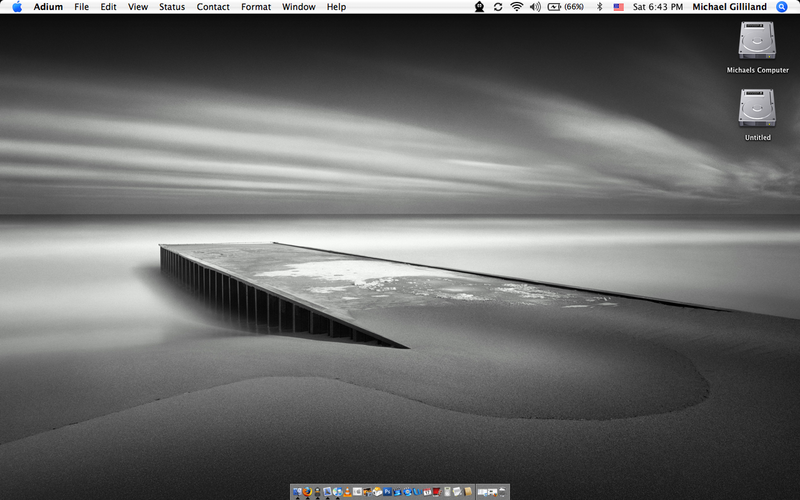Click the battery 66% indicator
The image size is (800, 500).
tap(565, 7)
